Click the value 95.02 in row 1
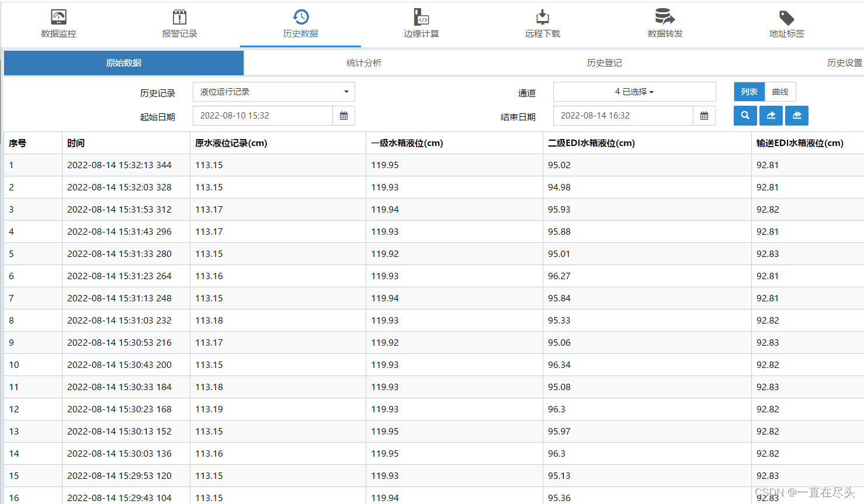This screenshot has width=864, height=504. point(559,165)
